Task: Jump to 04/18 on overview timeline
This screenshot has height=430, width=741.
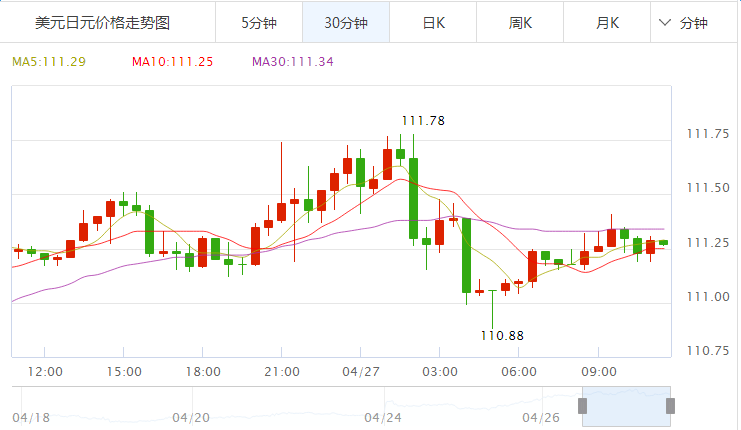Action: [x=31, y=417]
